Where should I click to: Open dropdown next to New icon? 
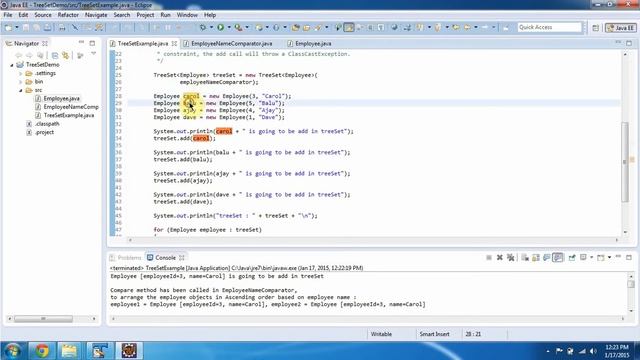tap(17, 27)
